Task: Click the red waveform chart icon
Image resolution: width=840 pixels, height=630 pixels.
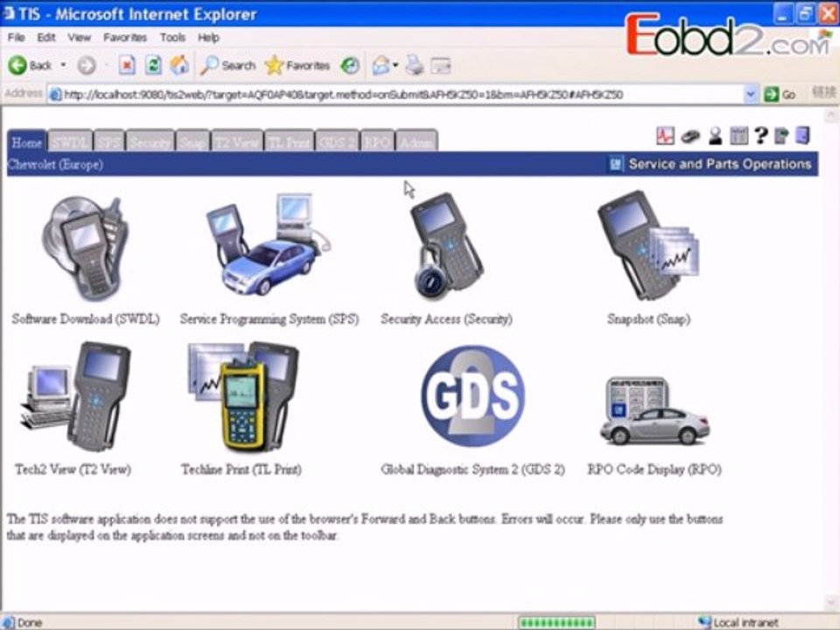Action: click(665, 136)
